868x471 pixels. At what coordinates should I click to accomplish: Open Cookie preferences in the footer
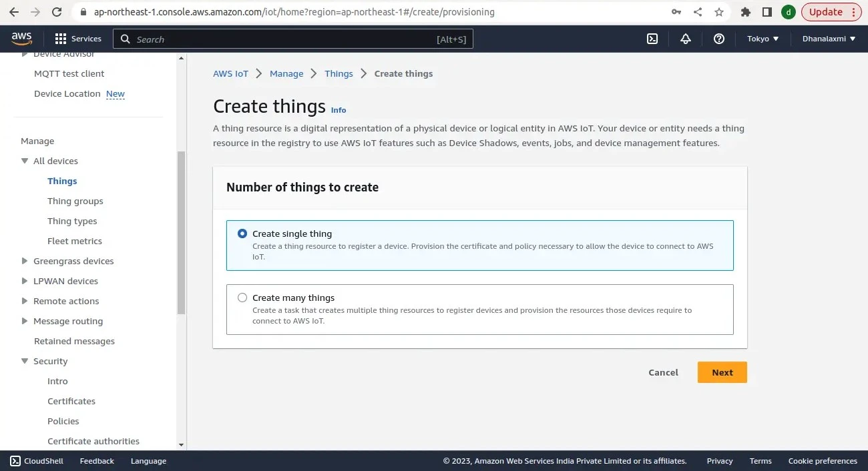[x=823, y=460]
